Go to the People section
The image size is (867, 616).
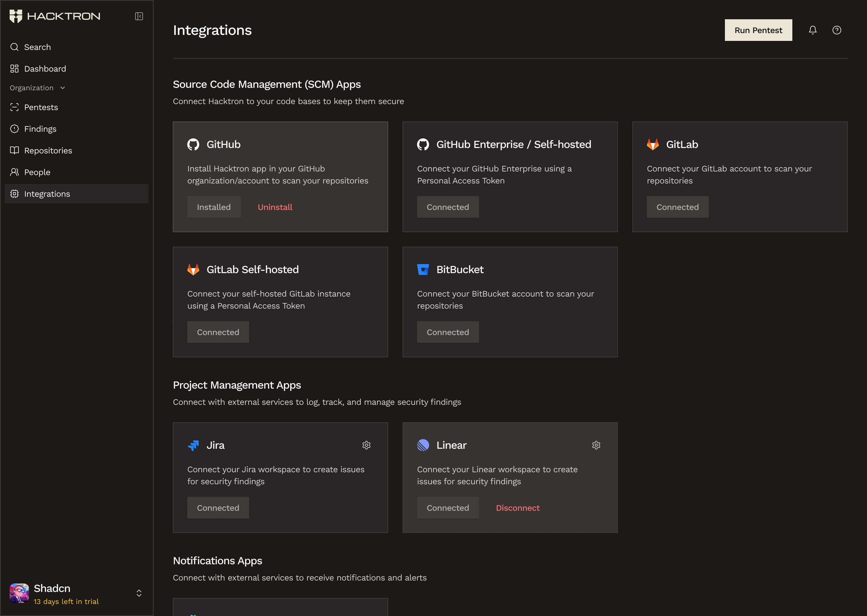coord(37,172)
